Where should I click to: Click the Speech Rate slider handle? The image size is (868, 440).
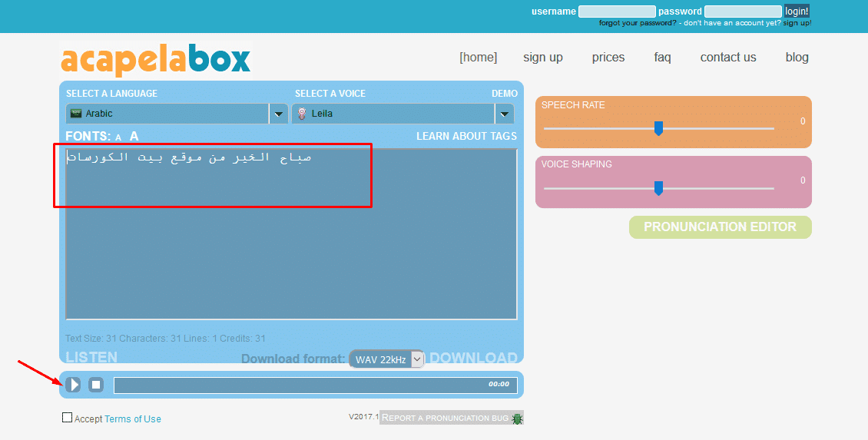tap(658, 128)
